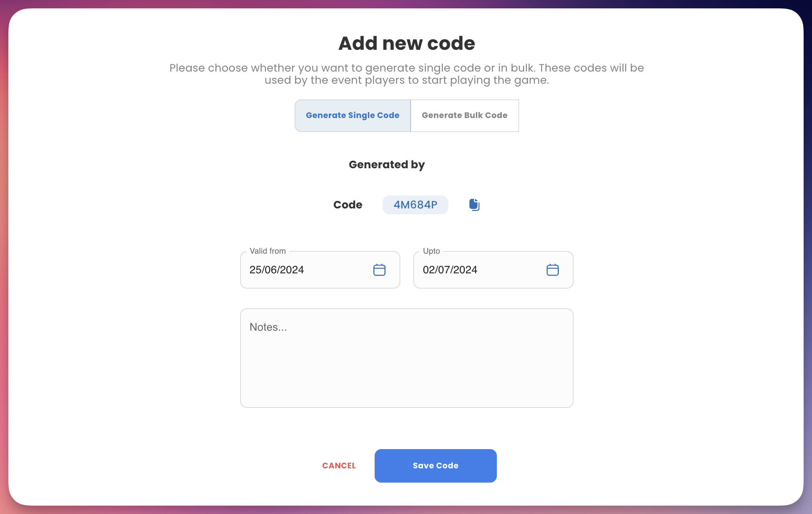Copy the generated code 4M684P
Image resolution: width=812 pixels, height=514 pixels.
pyautogui.click(x=474, y=205)
